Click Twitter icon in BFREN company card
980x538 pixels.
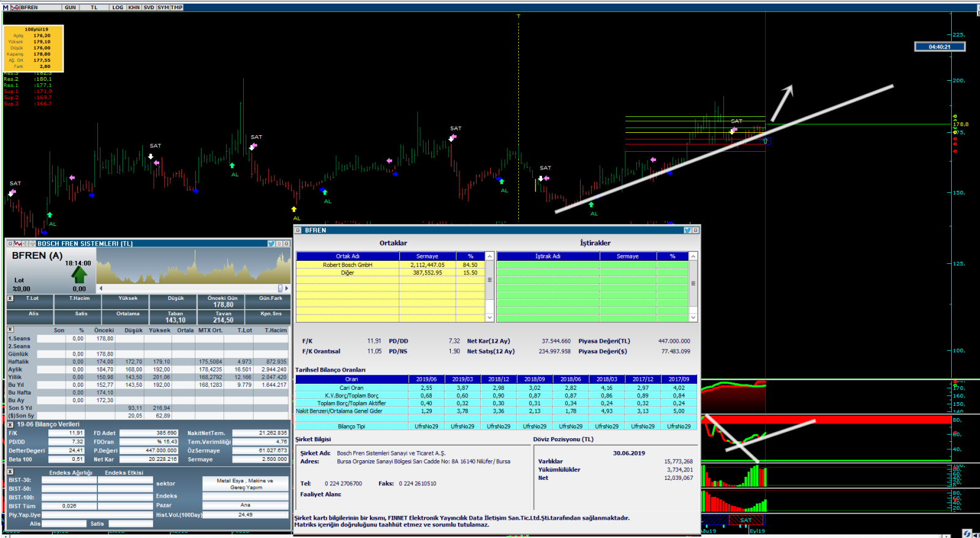[x=687, y=231]
